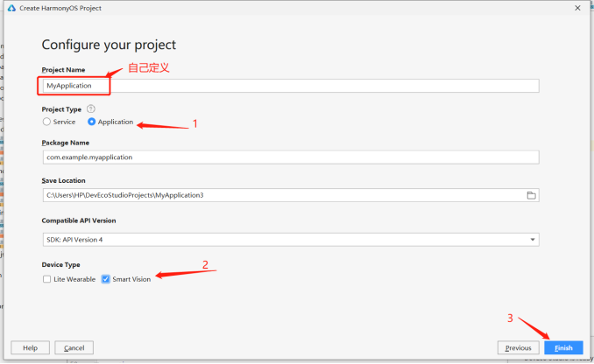Viewport: 594px width, 364px height.
Task: Click the Configure your project heading
Action: tap(109, 45)
